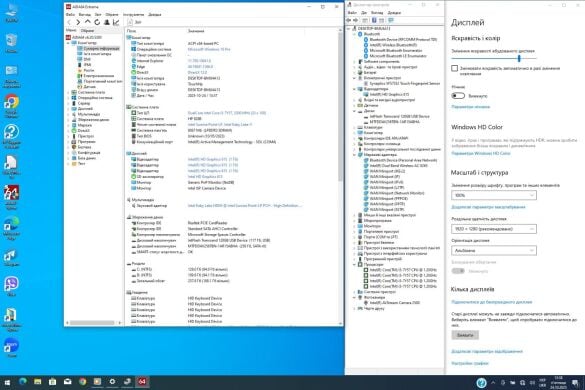This screenshot has width=585, height=390.
Task: Open the Файл menu in AIDA64
Action: pyautogui.click(x=70, y=15)
